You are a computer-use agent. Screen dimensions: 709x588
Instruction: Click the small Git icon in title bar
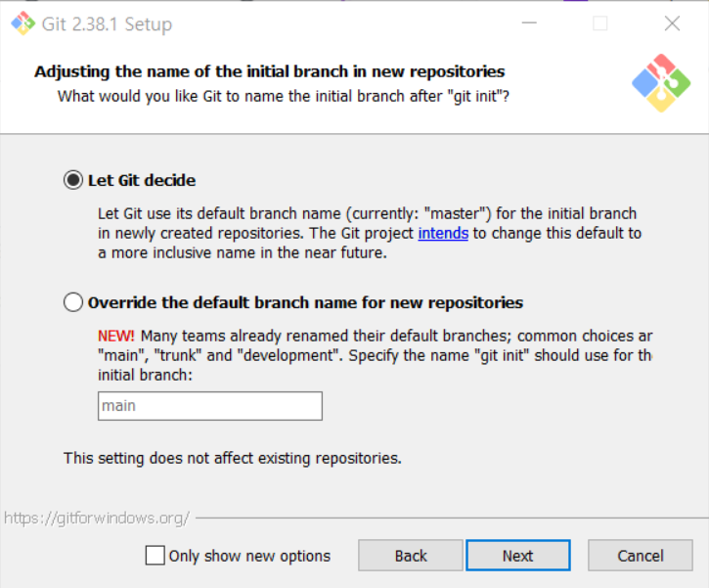click(x=22, y=23)
